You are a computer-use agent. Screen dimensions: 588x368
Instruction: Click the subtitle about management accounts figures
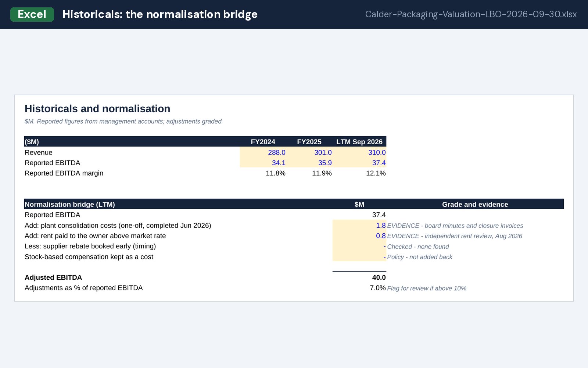point(124,121)
